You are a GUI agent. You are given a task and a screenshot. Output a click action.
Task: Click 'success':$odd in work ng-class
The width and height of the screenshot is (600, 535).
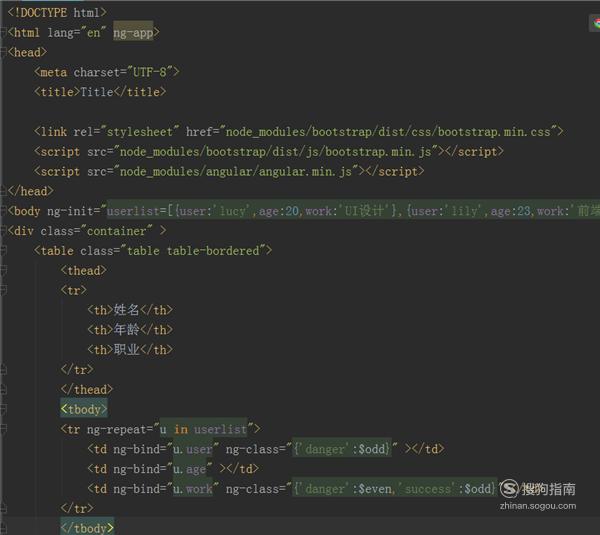pos(445,489)
